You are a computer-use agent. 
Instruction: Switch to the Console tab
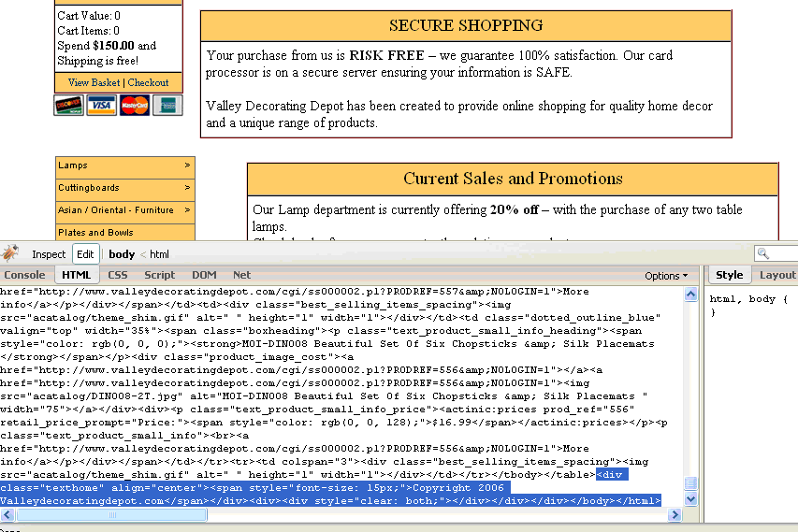[24, 275]
